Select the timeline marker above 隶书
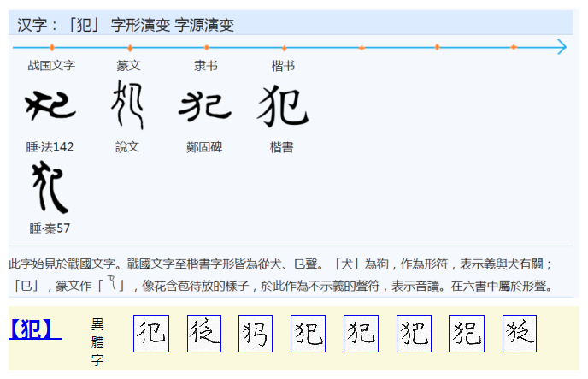The width and height of the screenshot is (588, 379). (207, 48)
